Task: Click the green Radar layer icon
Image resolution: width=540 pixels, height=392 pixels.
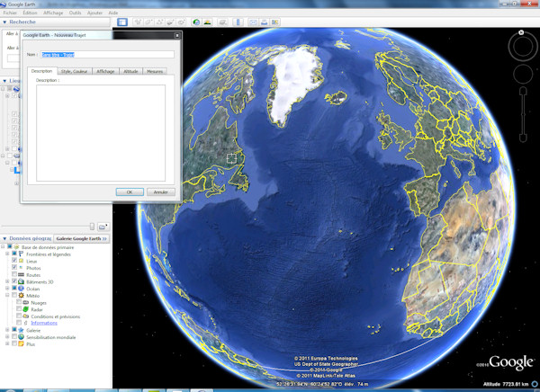Action: tap(26, 309)
